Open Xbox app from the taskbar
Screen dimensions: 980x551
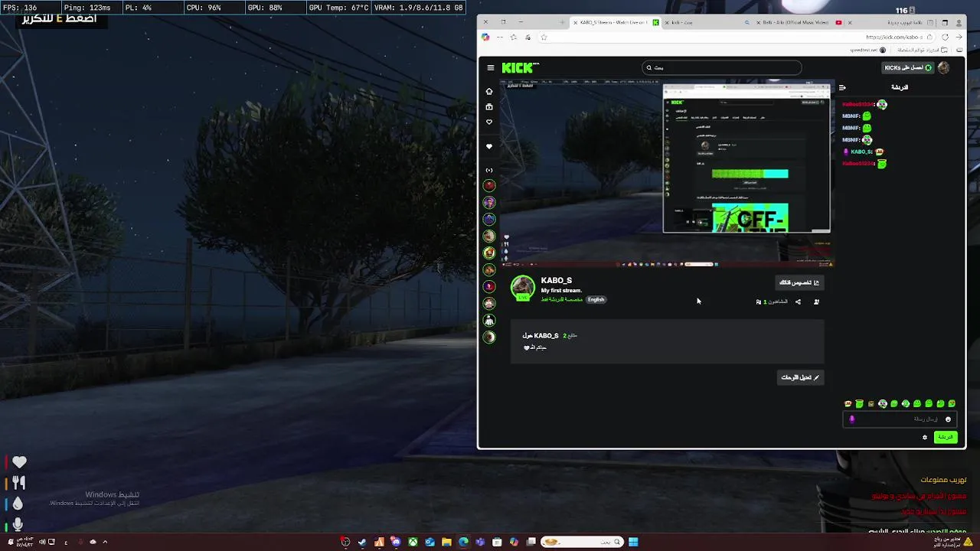point(413,542)
